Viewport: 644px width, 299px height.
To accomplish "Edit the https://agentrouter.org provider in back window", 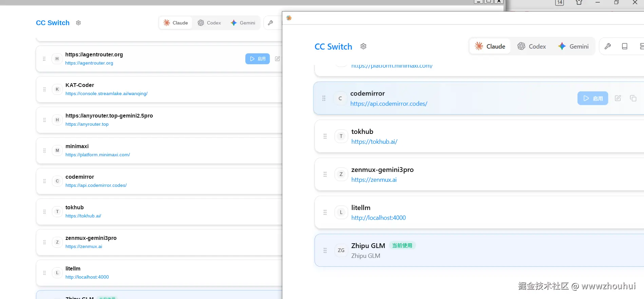I will click(x=278, y=59).
